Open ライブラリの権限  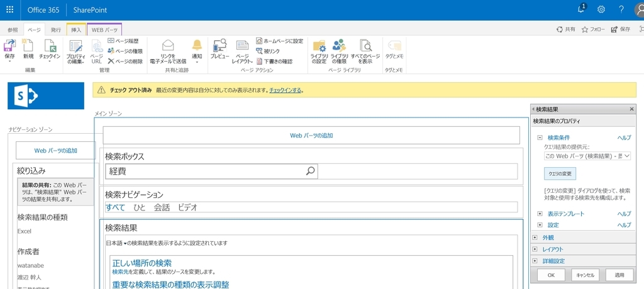point(339,52)
